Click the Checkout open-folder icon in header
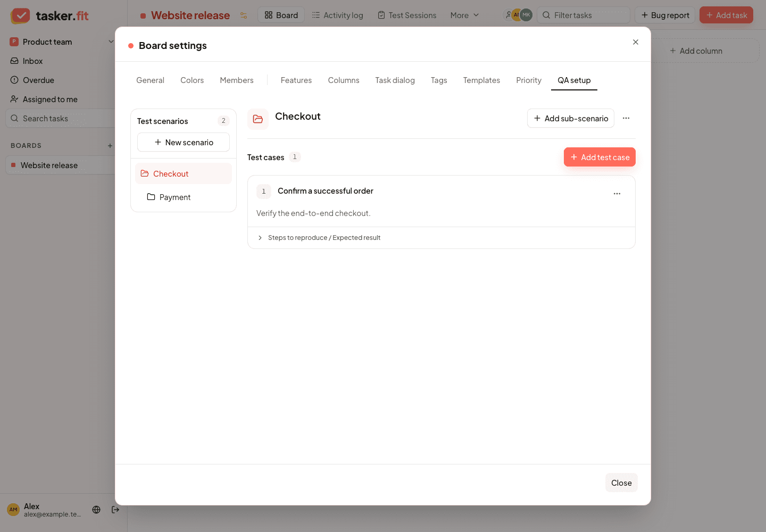The width and height of the screenshot is (766, 532). click(258, 119)
